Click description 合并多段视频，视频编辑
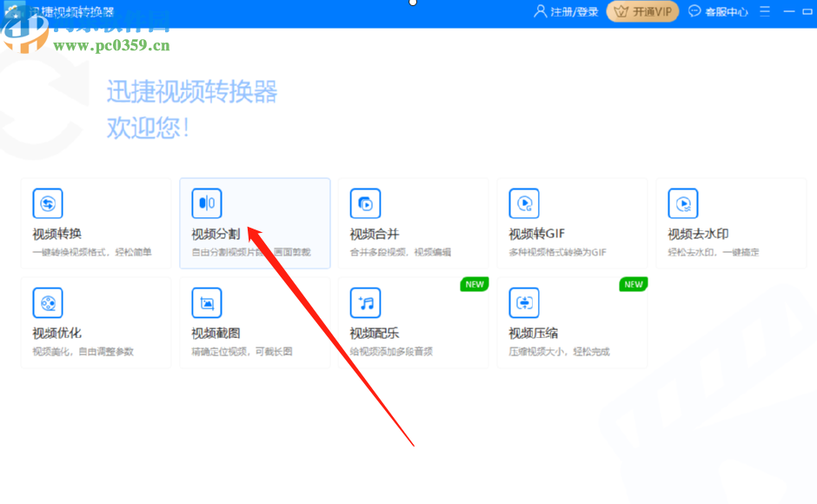The image size is (817, 504). click(x=401, y=252)
